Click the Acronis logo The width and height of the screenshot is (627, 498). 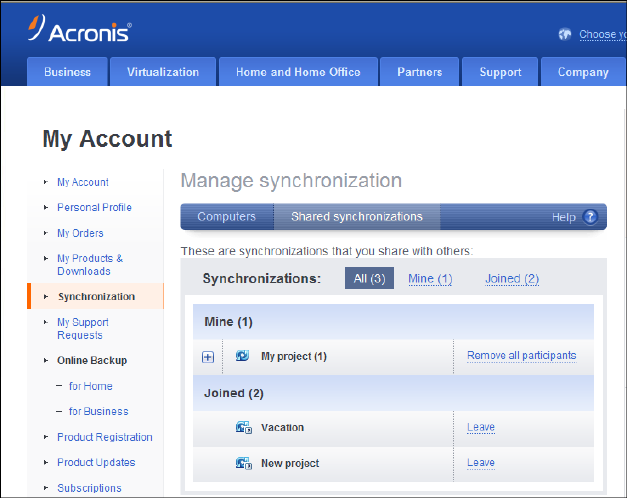80,29
